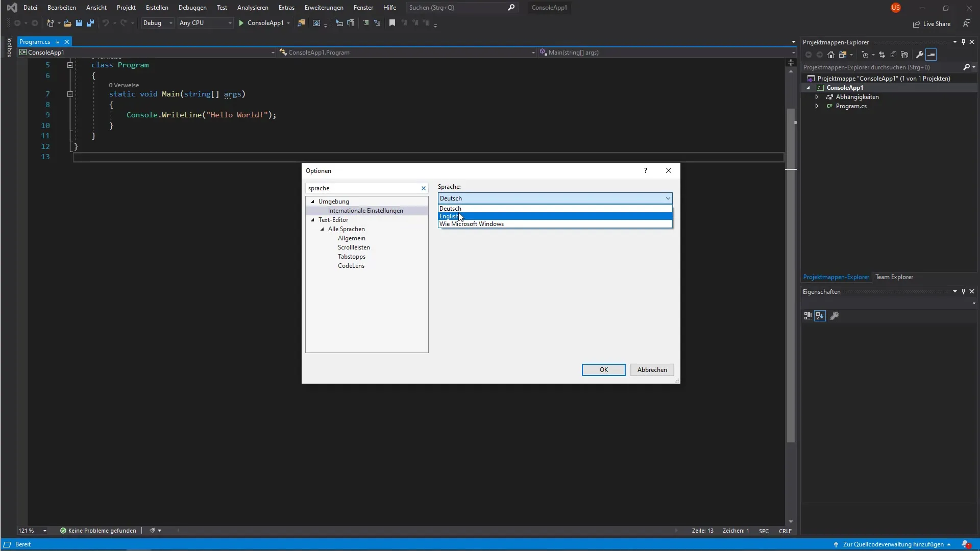
Task: Collapse the Umgebung tree node
Action: tap(312, 202)
